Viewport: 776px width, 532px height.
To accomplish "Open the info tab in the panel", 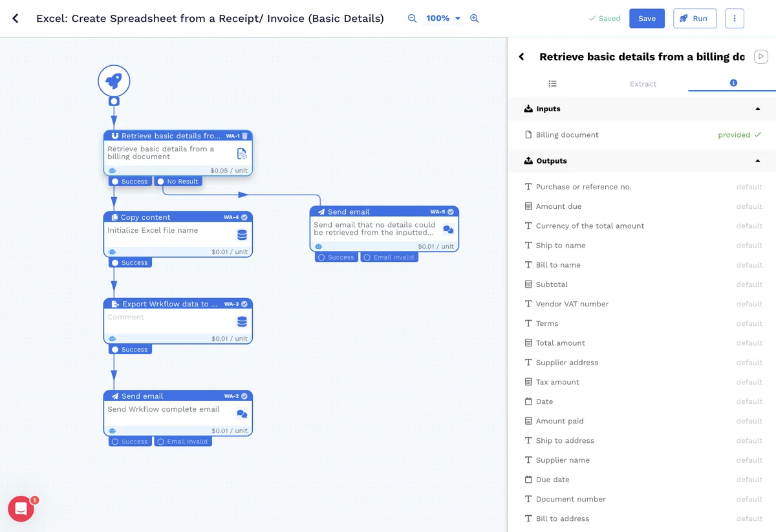I will pyautogui.click(x=733, y=83).
